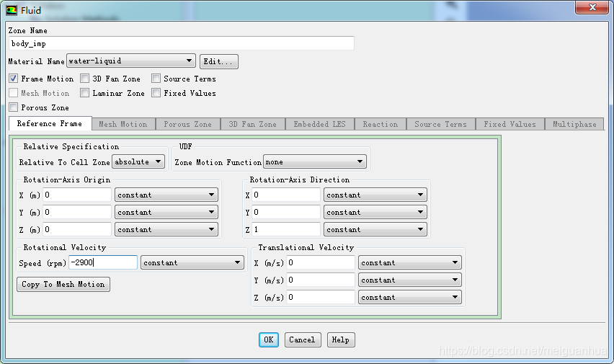Switch to the Mesh Motion tab
This screenshot has height=364, width=614.
tap(123, 124)
